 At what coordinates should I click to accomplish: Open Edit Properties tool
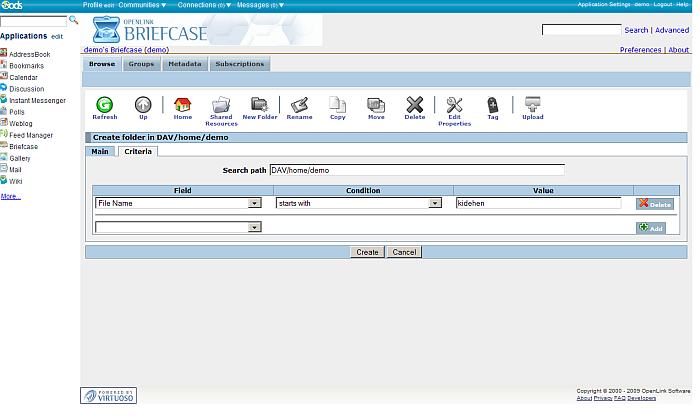[x=454, y=104]
